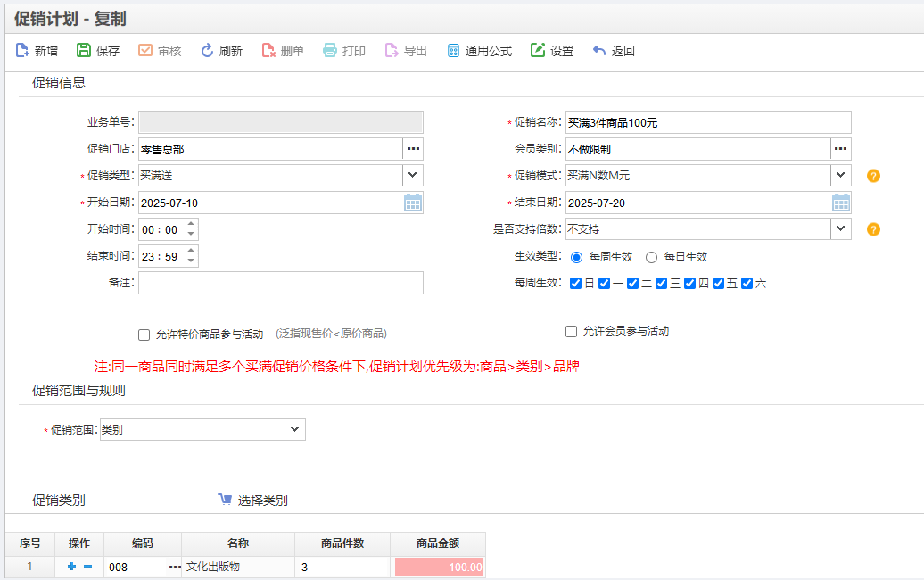Click the 名称 column header
924x580 pixels.
pyautogui.click(x=238, y=543)
